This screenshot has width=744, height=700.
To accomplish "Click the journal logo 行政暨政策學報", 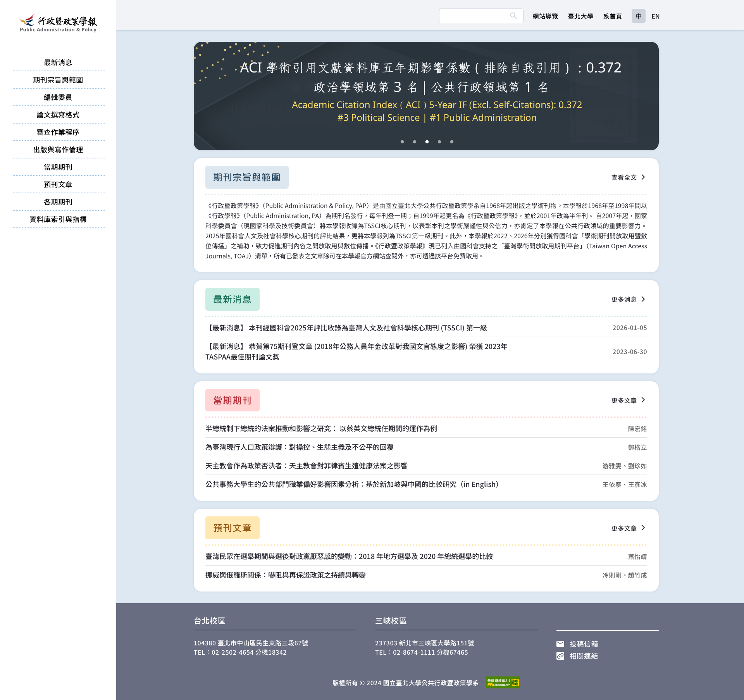I will (x=57, y=22).
